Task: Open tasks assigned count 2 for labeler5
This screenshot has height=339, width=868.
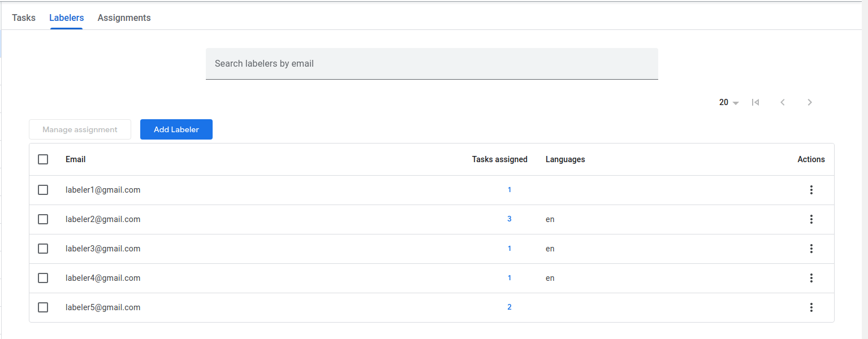Action: [509, 307]
